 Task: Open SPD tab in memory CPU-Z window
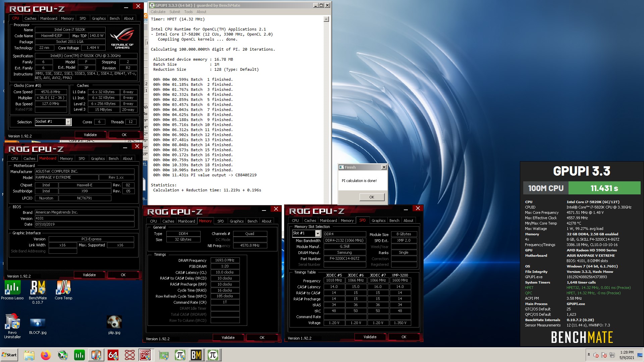[x=220, y=221]
